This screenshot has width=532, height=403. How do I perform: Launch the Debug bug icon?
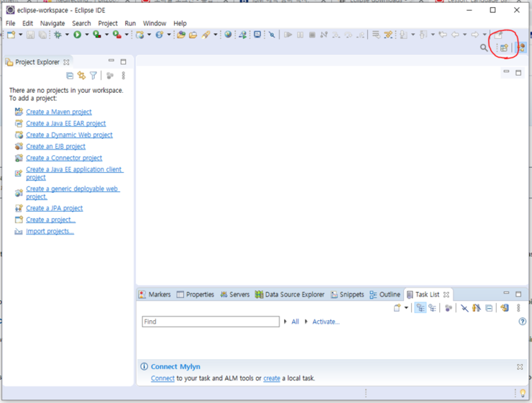click(58, 35)
